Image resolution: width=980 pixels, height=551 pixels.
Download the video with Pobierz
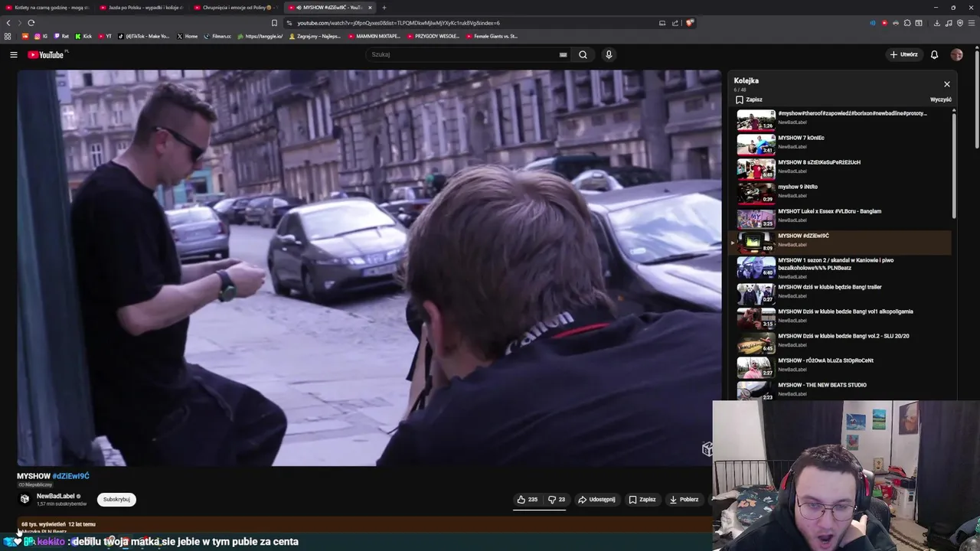(x=684, y=499)
